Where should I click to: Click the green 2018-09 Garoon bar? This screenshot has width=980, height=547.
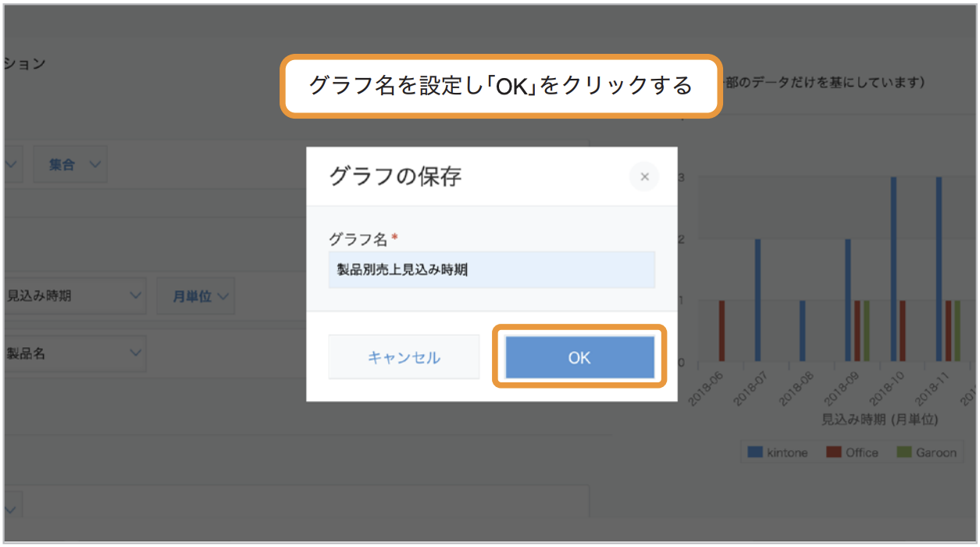[x=866, y=332]
